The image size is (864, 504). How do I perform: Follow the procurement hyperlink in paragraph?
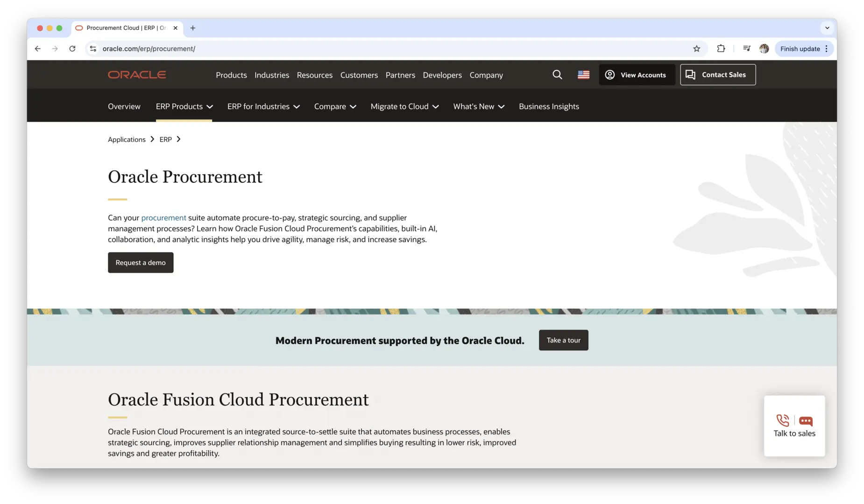pos(163,218)
